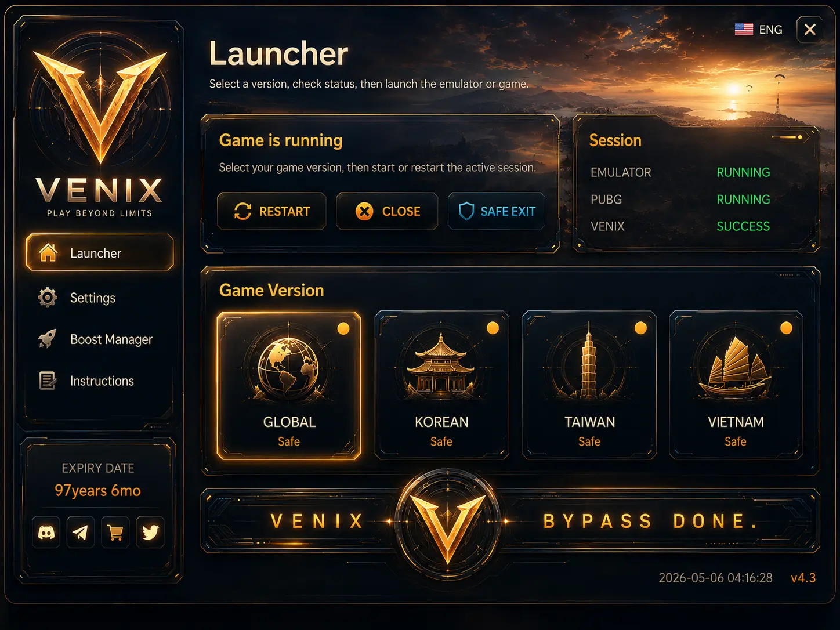Click the VENIX SUCCESS status
This screenshot has height=630, width=840.
(743, 226)
